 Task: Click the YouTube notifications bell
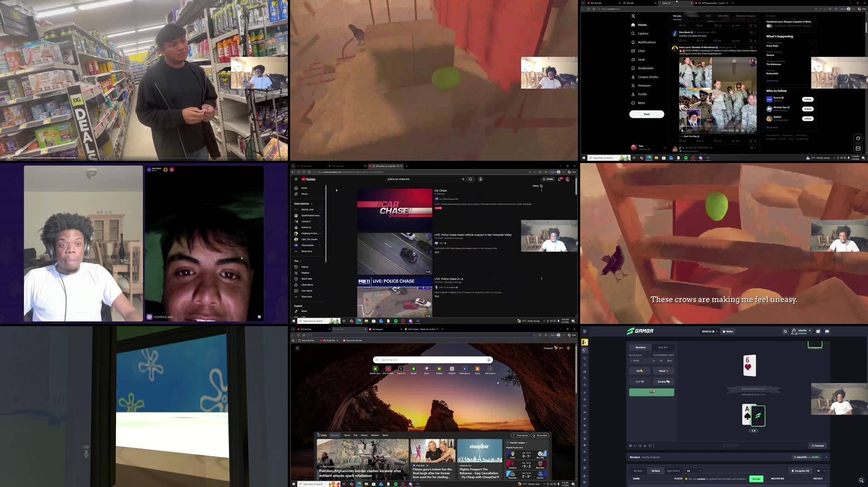559,179
